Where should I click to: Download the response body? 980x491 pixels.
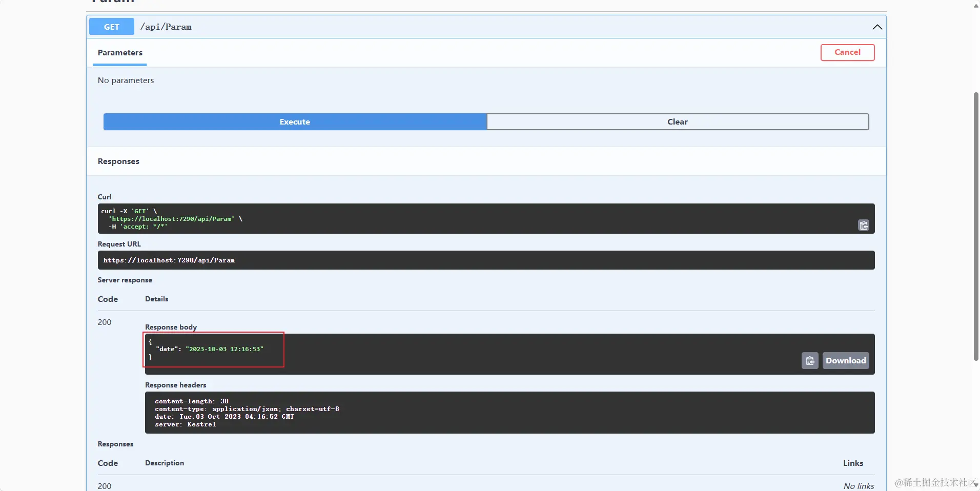point(846,361)
